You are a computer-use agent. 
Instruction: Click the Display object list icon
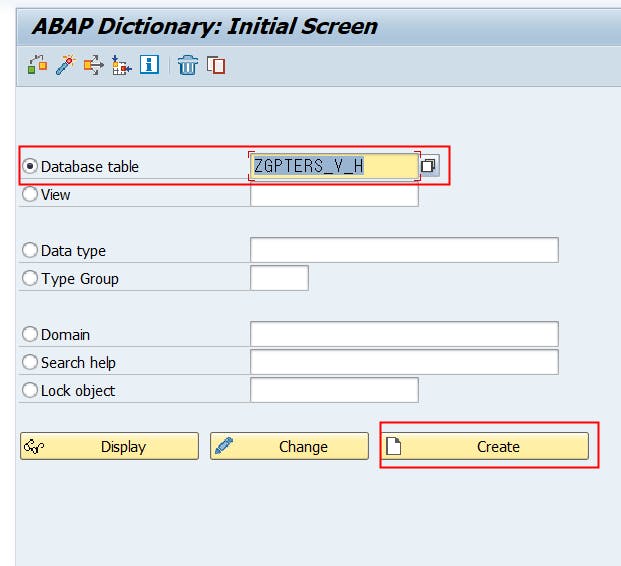pos(122,66)
